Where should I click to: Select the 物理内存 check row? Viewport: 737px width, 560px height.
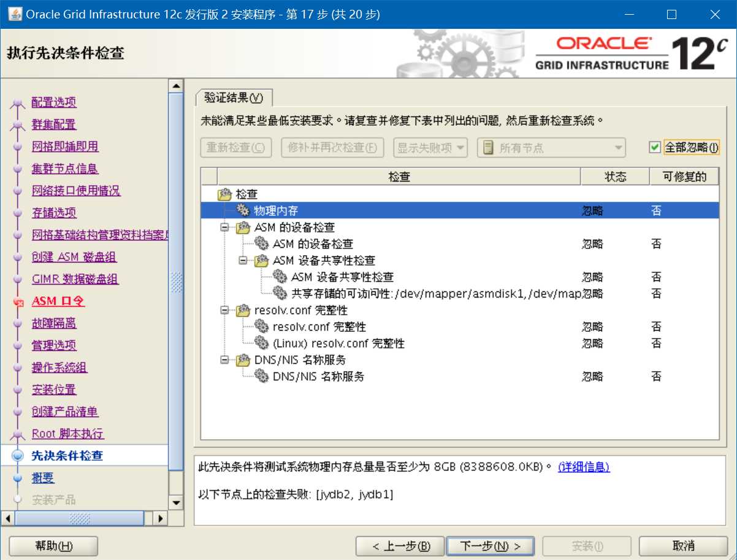pyautogui.click(x=460, y=210)
